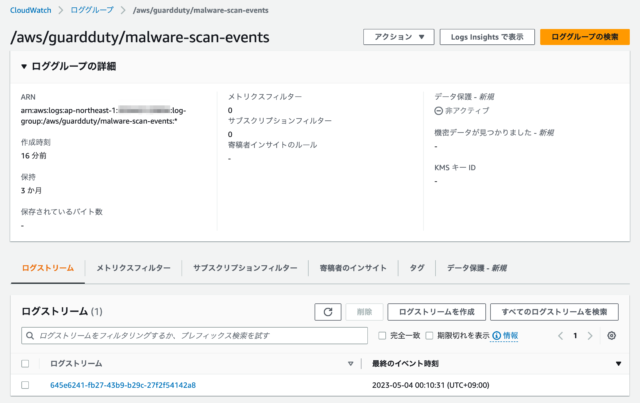Sort by 最終のイベント時刻 column arrow

618,363
